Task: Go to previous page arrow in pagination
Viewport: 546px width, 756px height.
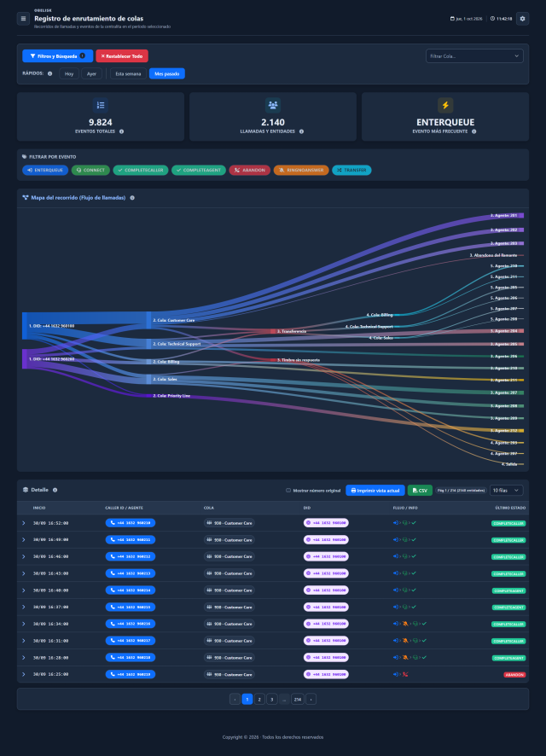Action: tap(235, 699)
